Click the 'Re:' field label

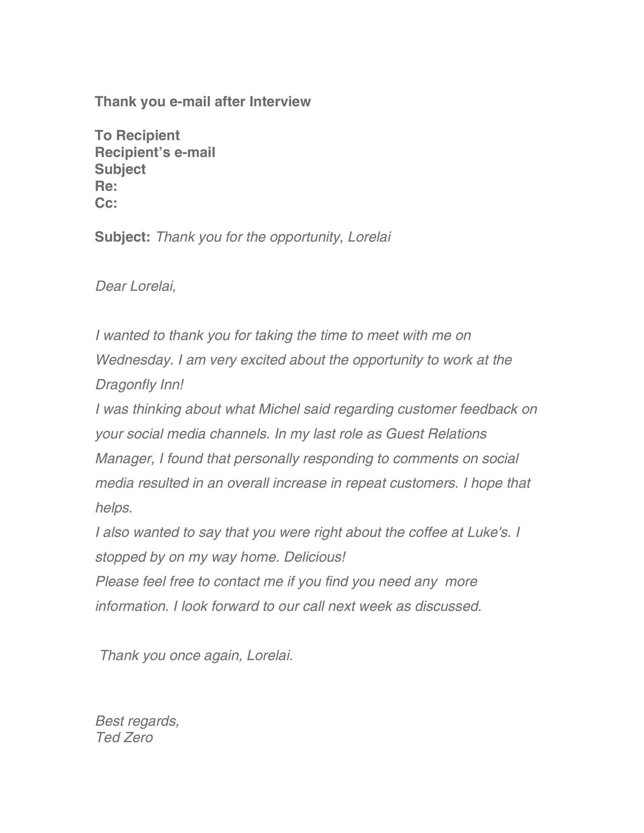[106, 186]
